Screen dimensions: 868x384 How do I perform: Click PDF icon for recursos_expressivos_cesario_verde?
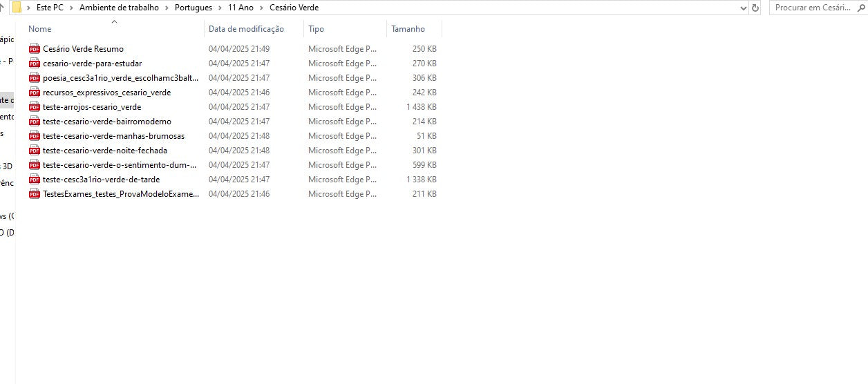(35, 93)
